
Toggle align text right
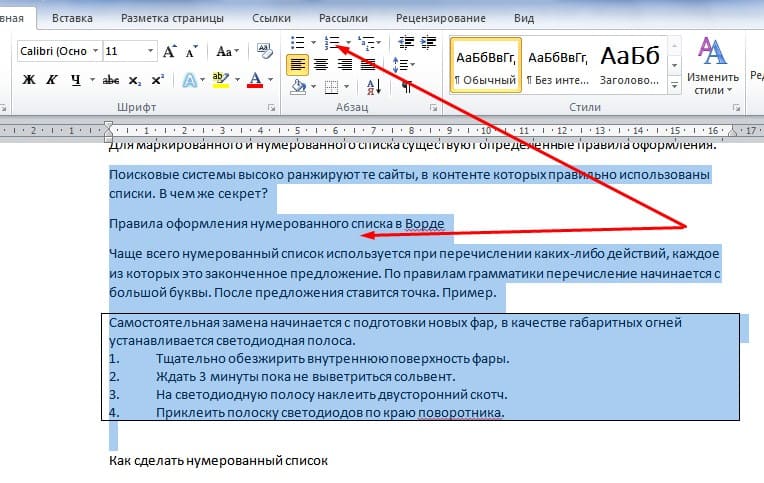click(344, 64)
